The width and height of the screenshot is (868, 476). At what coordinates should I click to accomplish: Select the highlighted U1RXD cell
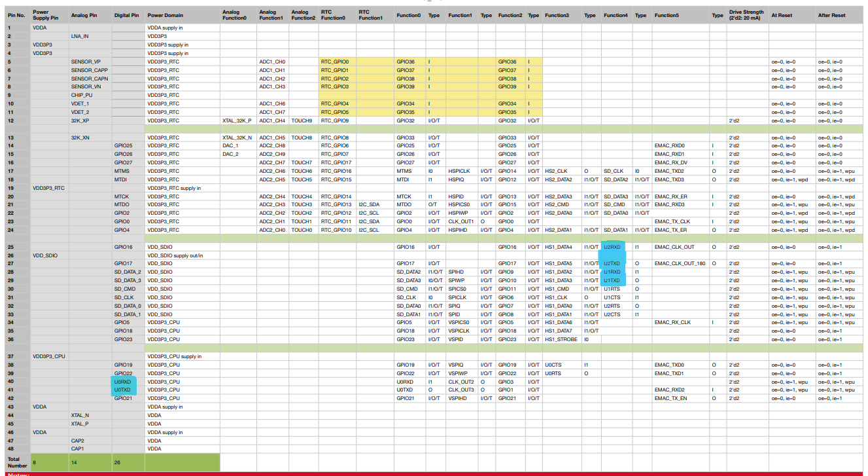pyautogui.click(x=613, y=272)
